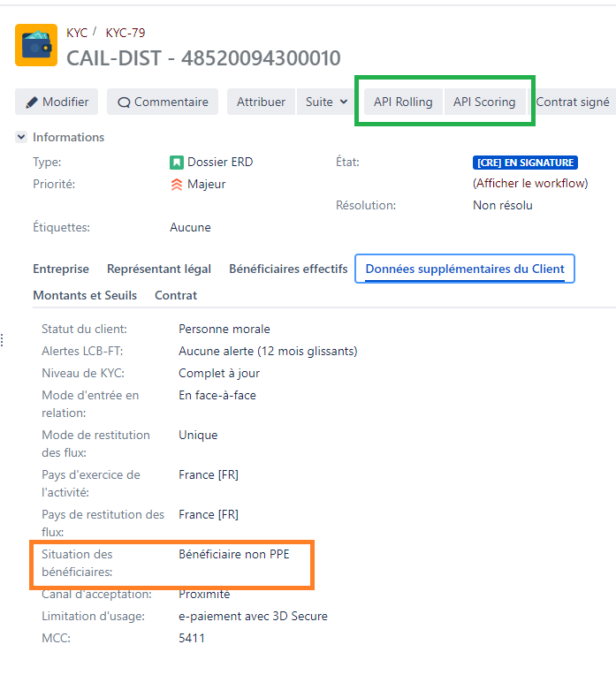
Task: Collapse the Informations section chevron
Action: coord(21,137)
